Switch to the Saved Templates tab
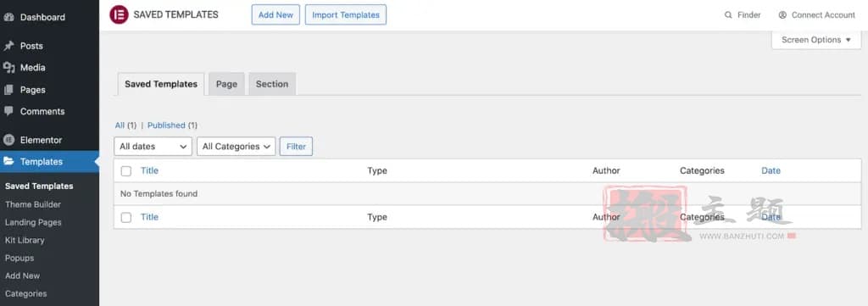Screen dimensions: 868x306 pyautogui.click(x=161, y=84)
